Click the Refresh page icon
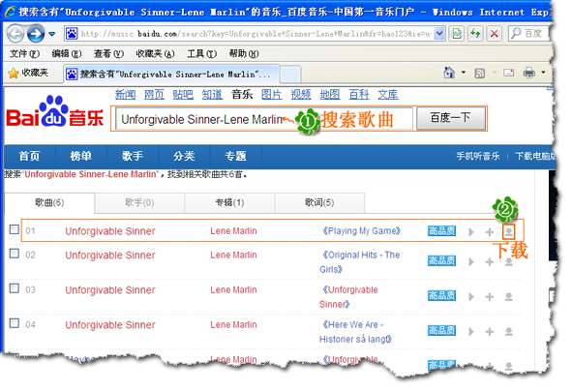The height and width of the screenshot is (392, 572). (x=475, y=34)
